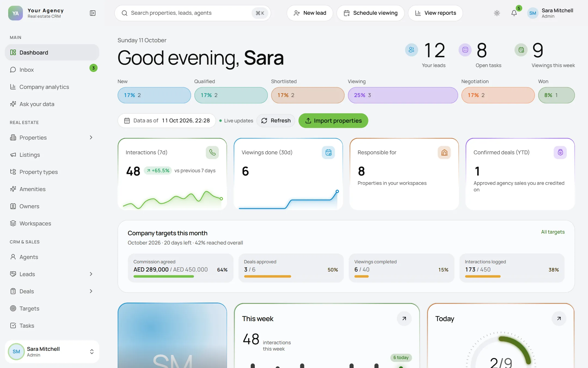
Task: Open the Sara Mitchell Admin header menu
Action: [550, 13]
